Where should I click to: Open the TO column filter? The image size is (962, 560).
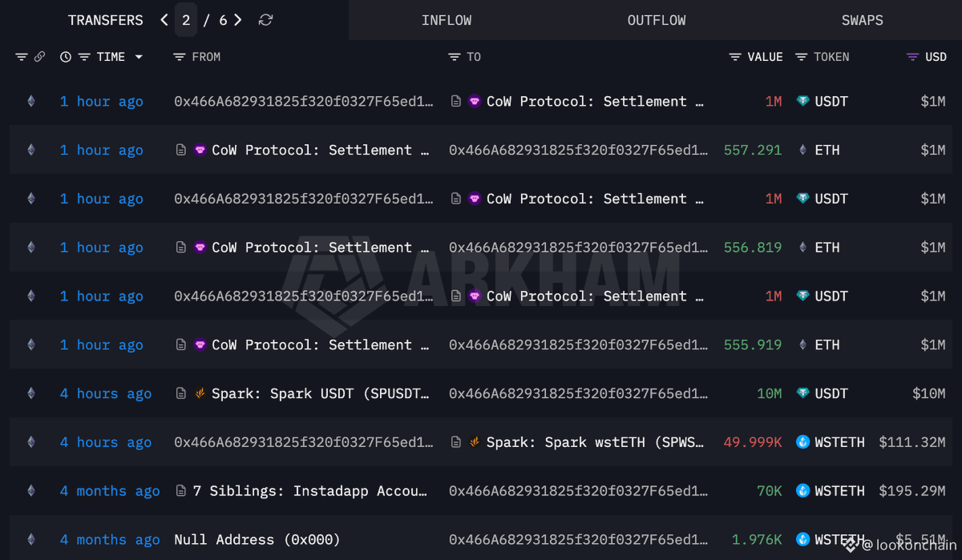(x=455, y=57)
